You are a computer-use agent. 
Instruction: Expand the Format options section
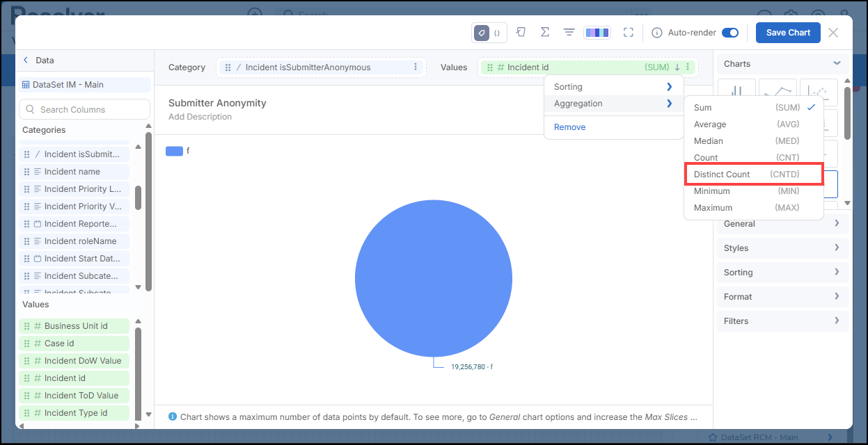[x=783, y=297]
